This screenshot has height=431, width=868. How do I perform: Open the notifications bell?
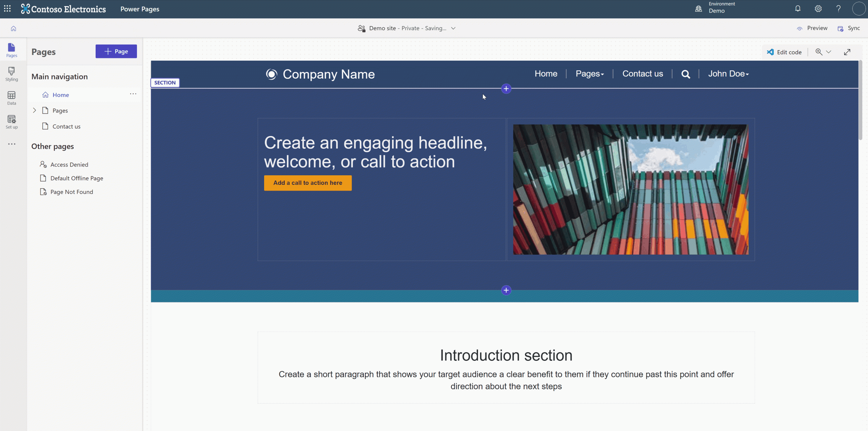coord(797,8)
